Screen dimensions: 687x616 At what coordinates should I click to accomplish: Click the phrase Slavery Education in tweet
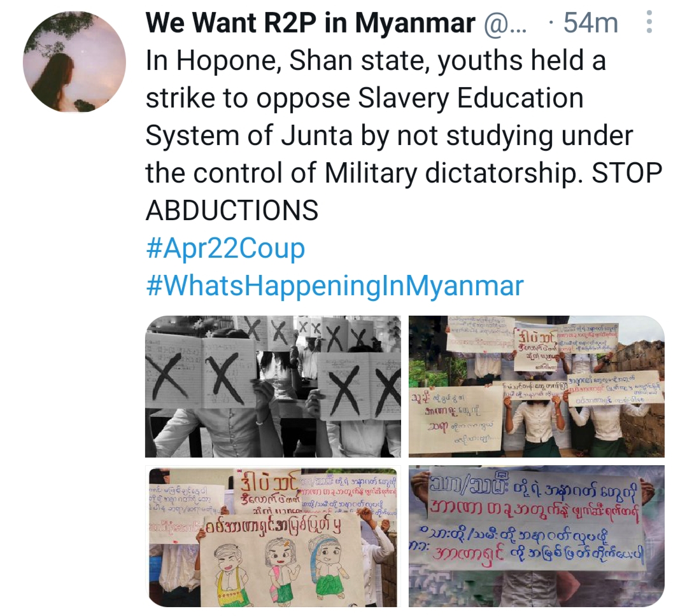pyautogui.click(x=471, y=97)
